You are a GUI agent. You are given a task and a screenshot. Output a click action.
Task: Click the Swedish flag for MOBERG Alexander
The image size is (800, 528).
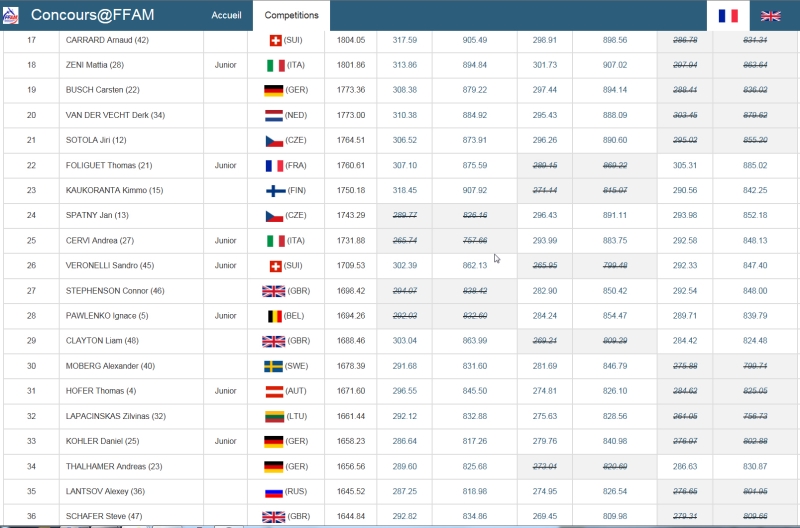point(273,366)
